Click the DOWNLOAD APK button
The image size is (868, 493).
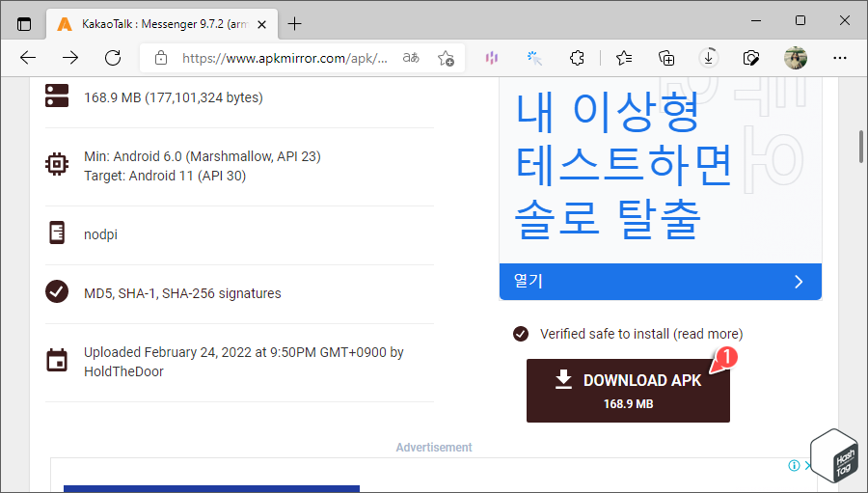(628, 391)
